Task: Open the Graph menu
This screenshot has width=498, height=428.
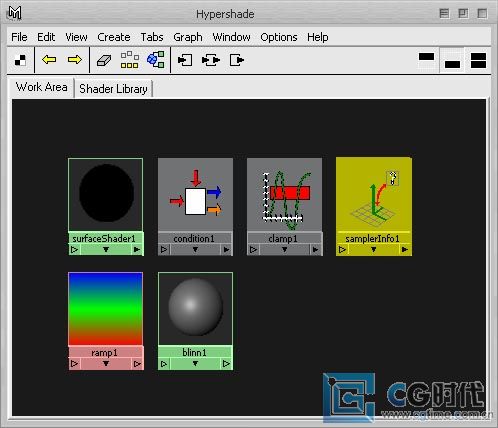Action: click(188, 37)
